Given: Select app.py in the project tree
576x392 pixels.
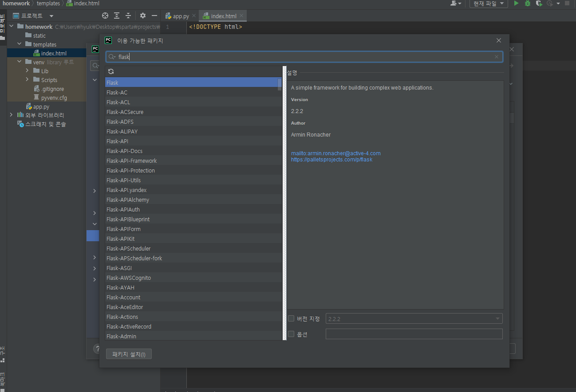Looking at the screenshot, I should tap(41, 106).
